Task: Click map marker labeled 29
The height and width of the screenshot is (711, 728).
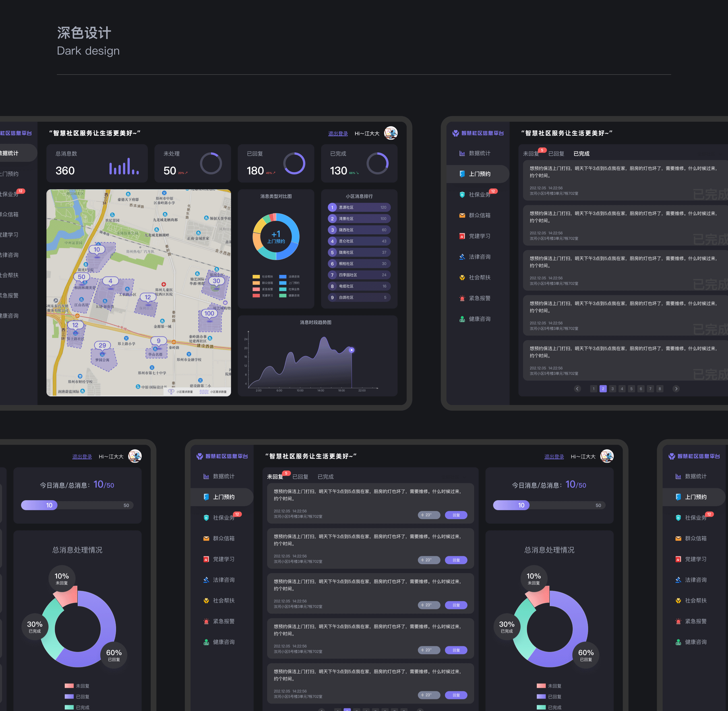Action: point(102,346)
